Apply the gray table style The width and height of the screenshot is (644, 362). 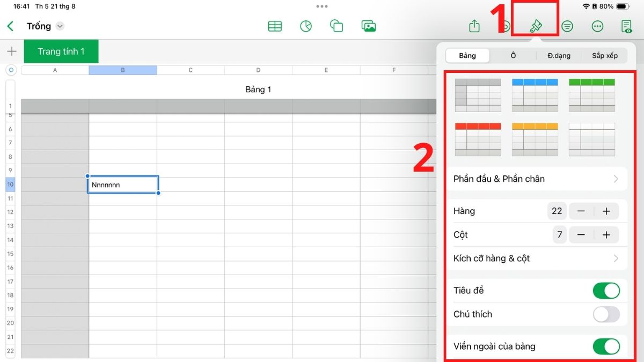coord(478,95)
